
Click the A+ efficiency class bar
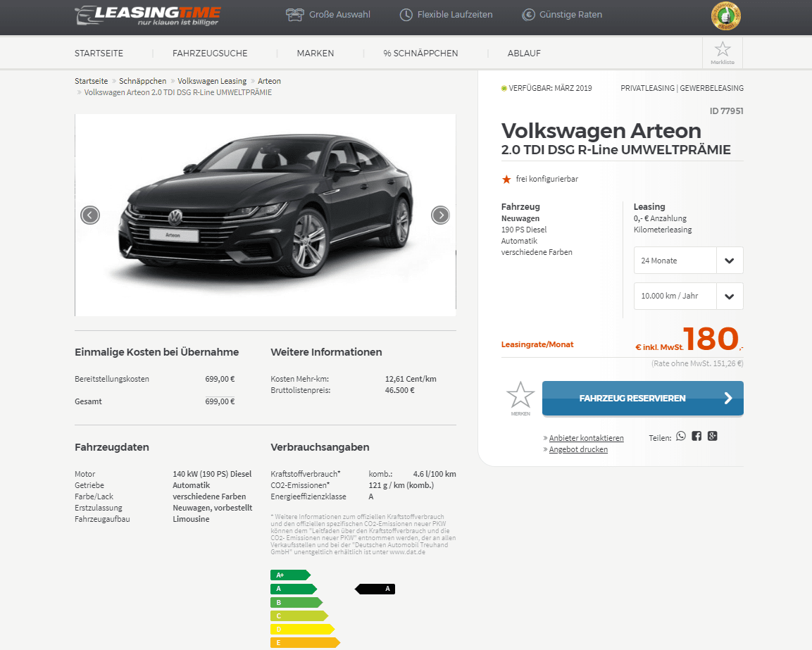coord(290,575)
